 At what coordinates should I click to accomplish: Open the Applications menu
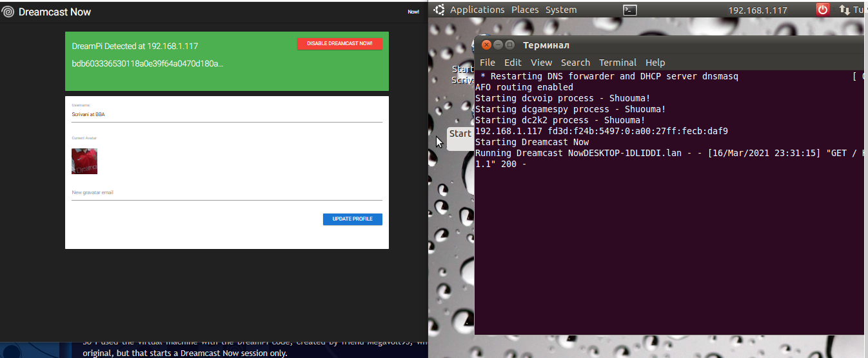pyautogui.click(x=477, y=10)
